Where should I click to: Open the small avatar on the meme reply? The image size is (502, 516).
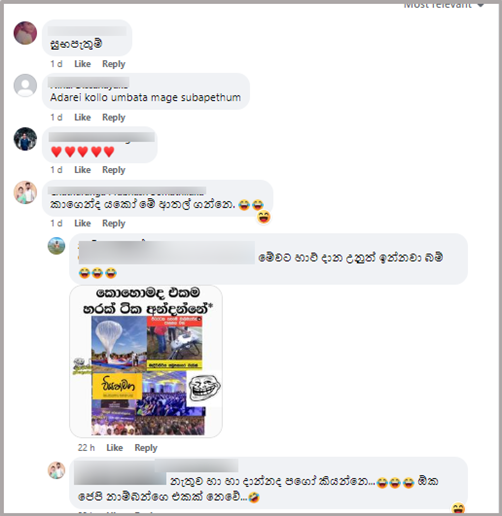click(x=56, y=246)
